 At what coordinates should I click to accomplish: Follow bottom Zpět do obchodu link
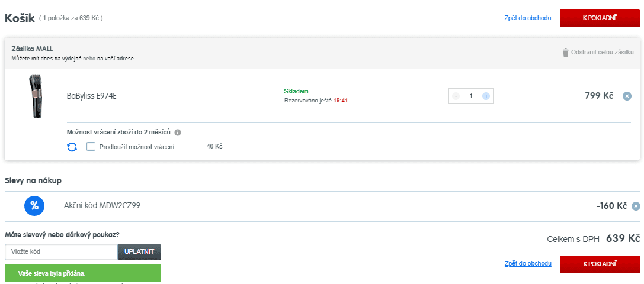[x=528, y=263]
